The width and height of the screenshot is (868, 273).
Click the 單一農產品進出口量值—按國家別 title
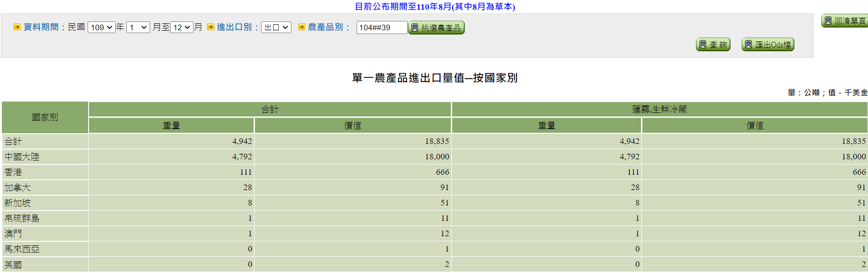[434, 78]
